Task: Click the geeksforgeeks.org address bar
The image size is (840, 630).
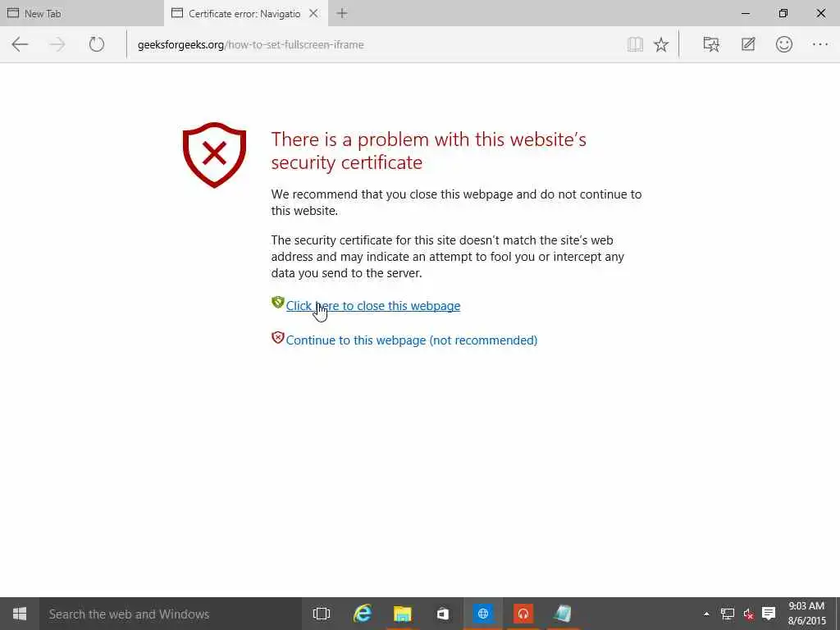Action: point(375,44)
